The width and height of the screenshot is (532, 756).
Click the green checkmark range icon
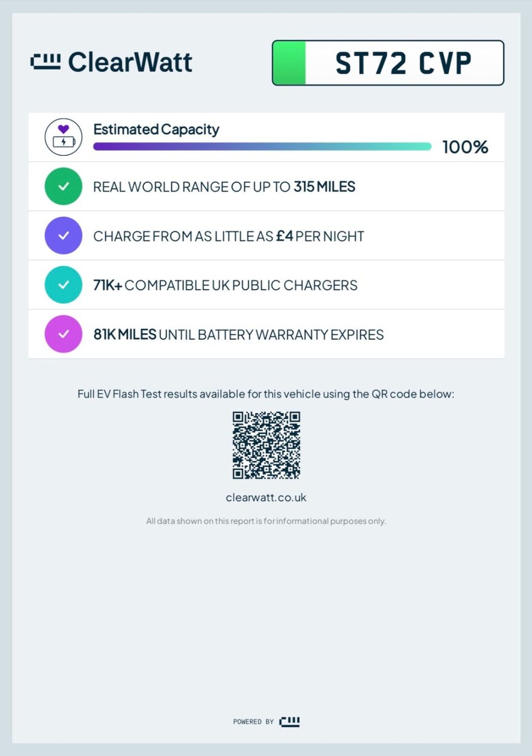point(63,187)
